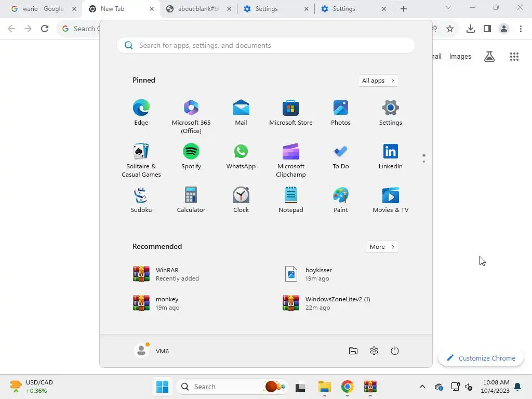The width and height of the screenshot is (532, 399).
Task: Click the taskbar Search box
Action: coord(232,387)
